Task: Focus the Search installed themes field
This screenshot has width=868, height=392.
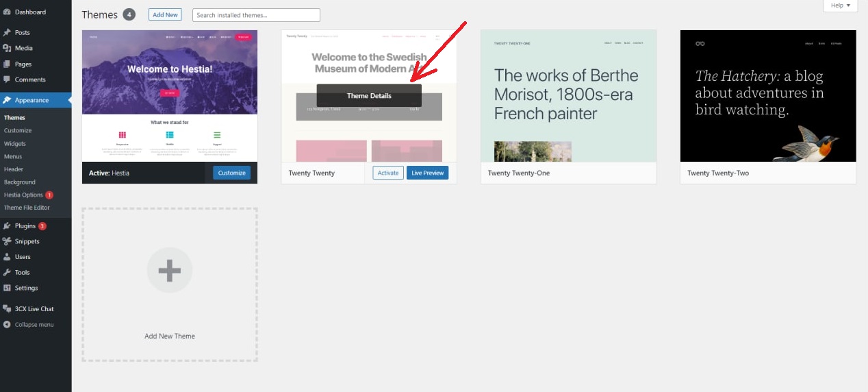Action: click(256, 15)
